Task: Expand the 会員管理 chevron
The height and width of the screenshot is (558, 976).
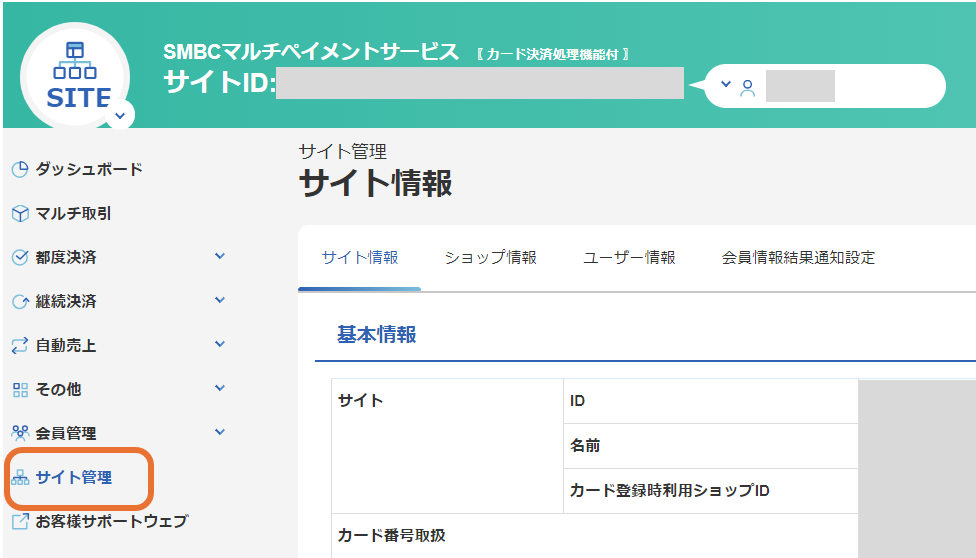Action: tap(220, 432)
